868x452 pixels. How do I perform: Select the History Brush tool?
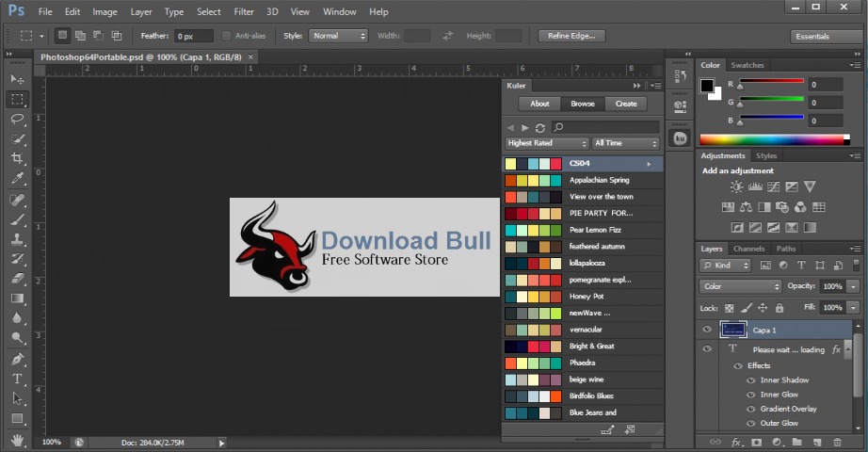[17, 259]
